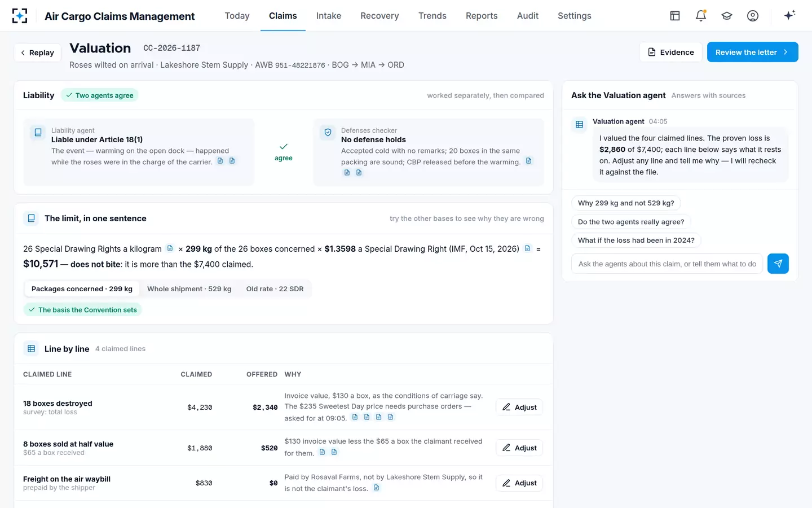Open the Today tab
The width and height of the screenshot is (812, 508).
[x=237, y=16]
